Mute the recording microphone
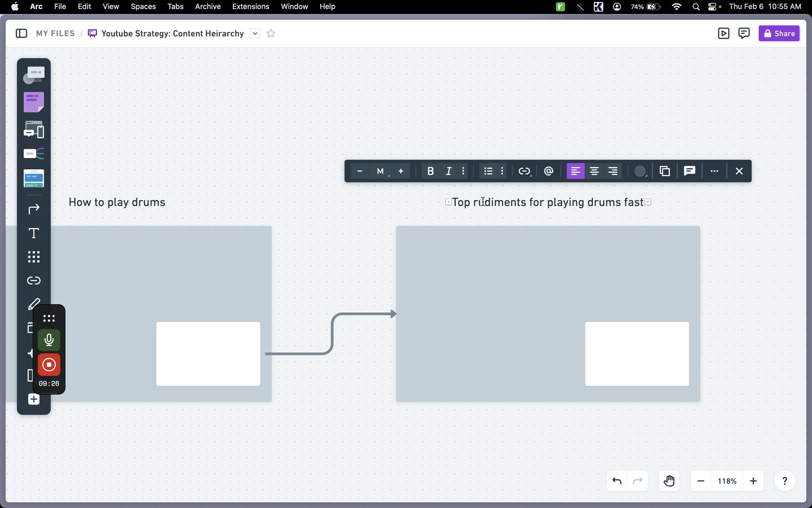This screenshot has width=812, height=508. click(49, 340)
